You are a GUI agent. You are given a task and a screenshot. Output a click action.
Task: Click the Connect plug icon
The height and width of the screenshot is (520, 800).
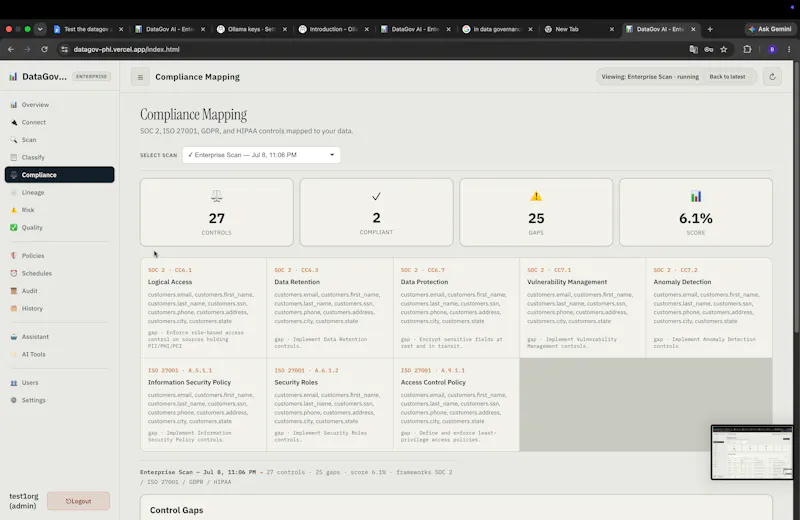[x=14, y=122]
